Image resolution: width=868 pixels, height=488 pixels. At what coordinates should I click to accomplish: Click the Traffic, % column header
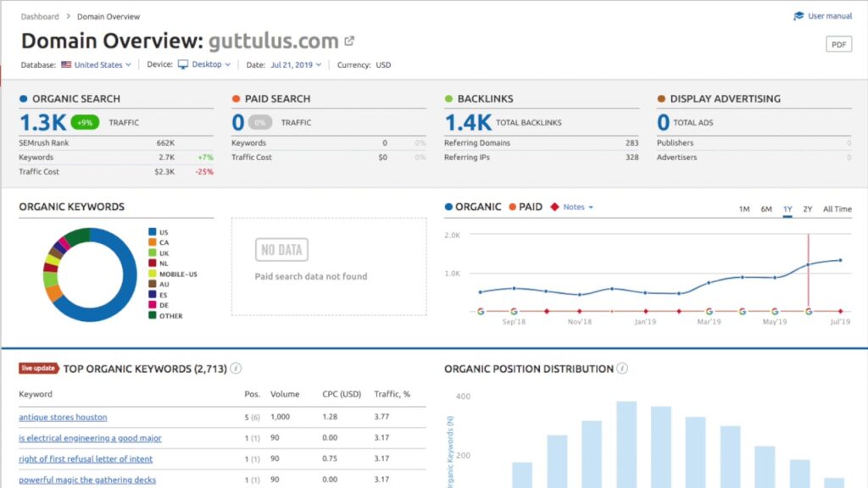tap(392, 394)
